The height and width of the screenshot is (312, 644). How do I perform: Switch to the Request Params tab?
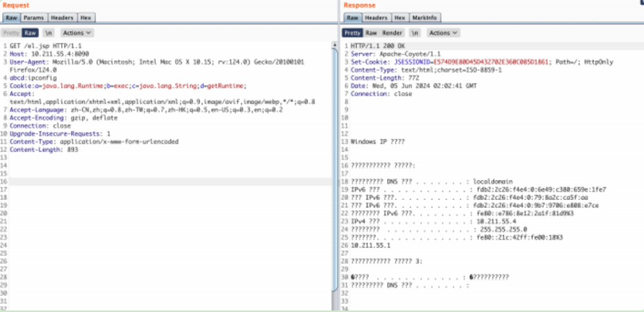point(33,18)
